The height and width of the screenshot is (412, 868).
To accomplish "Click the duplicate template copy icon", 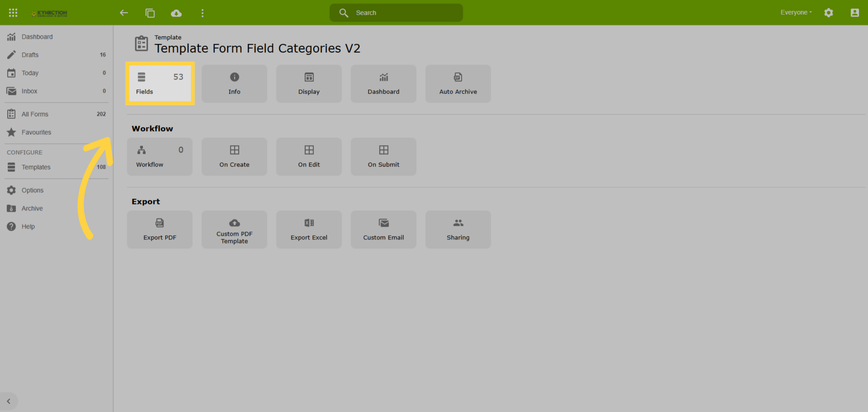I will pos(150,13).
